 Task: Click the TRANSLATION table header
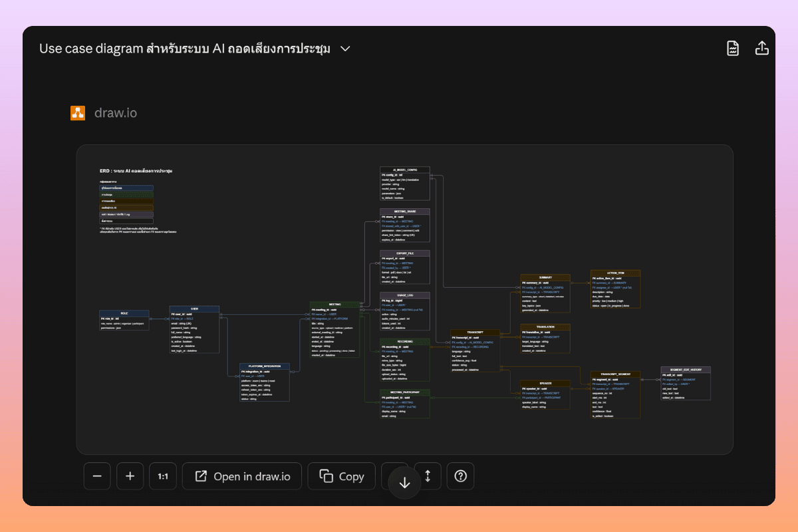(545, 327)
